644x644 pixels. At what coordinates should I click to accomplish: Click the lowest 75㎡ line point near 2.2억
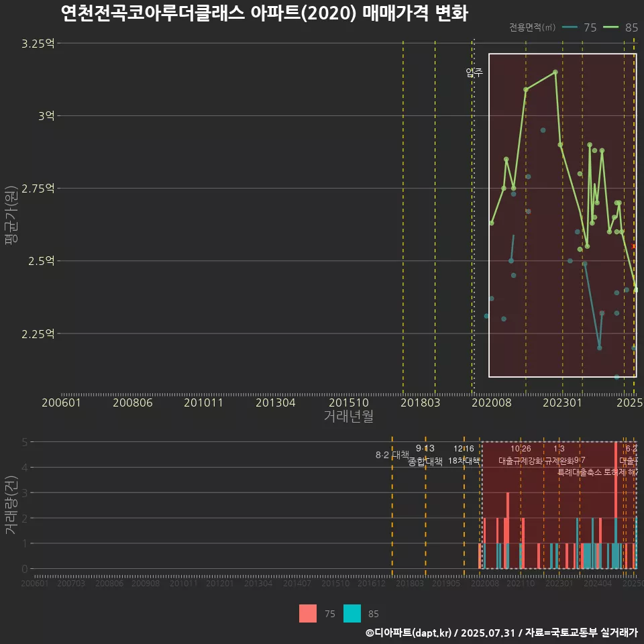[599, 348]
